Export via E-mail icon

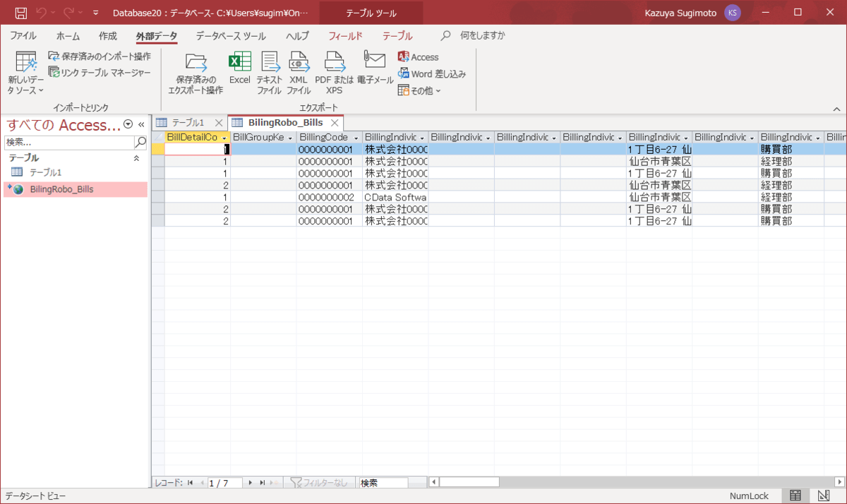click(375, 69)
